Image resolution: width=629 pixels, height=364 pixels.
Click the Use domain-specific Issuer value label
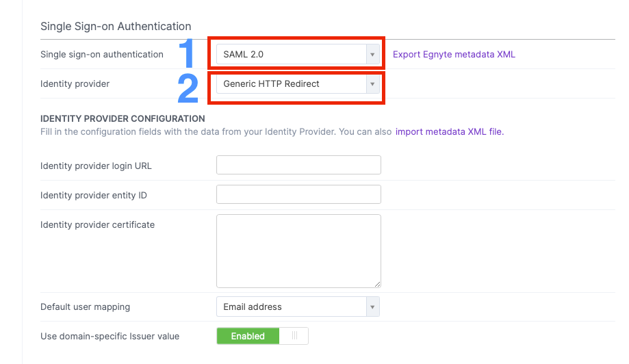pos(110,337)
